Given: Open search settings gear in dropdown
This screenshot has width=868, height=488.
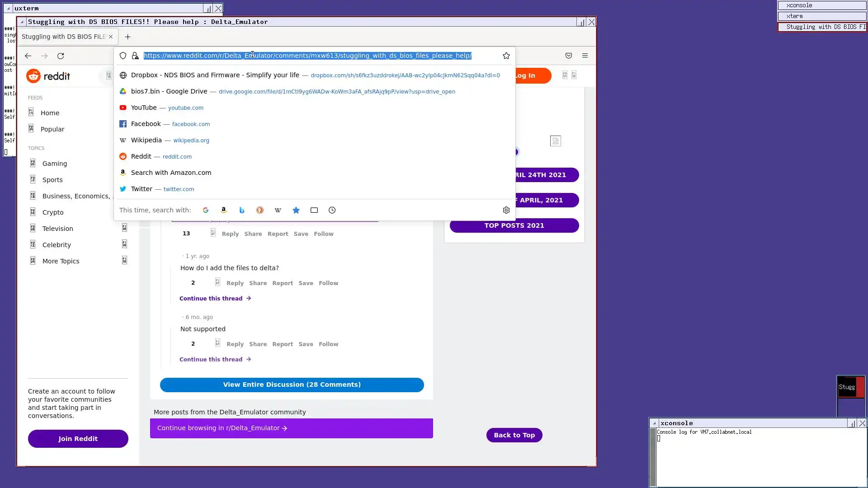Looking at the screenshot, I should (x=506, y=210).
